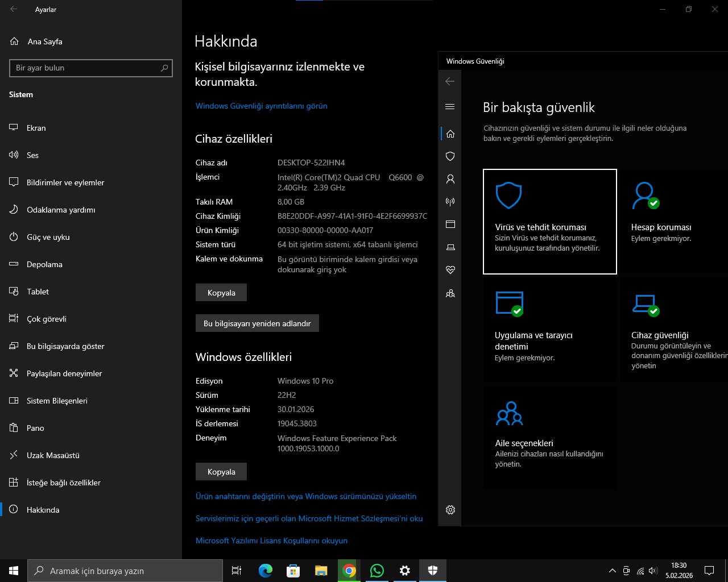Click the OS build value 19045.3803
Viewport: 728px width, 582px height.
[x=297, y=423]
